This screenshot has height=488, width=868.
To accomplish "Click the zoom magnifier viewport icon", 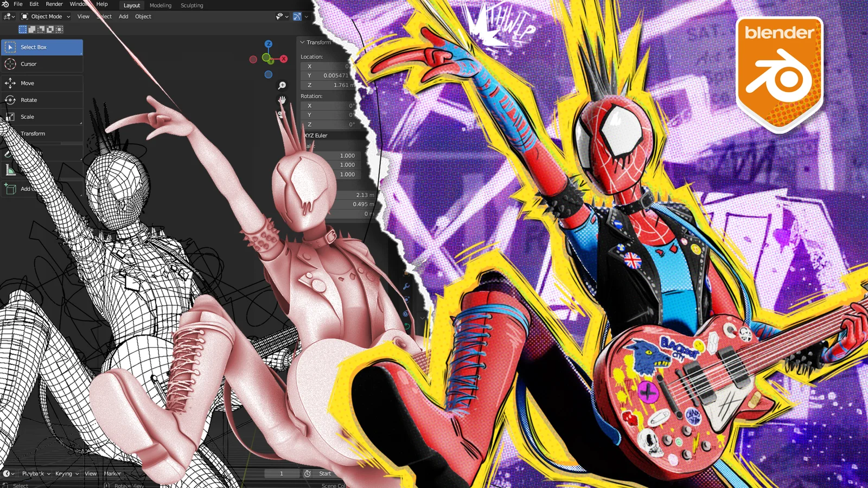I will pos(282,85).
